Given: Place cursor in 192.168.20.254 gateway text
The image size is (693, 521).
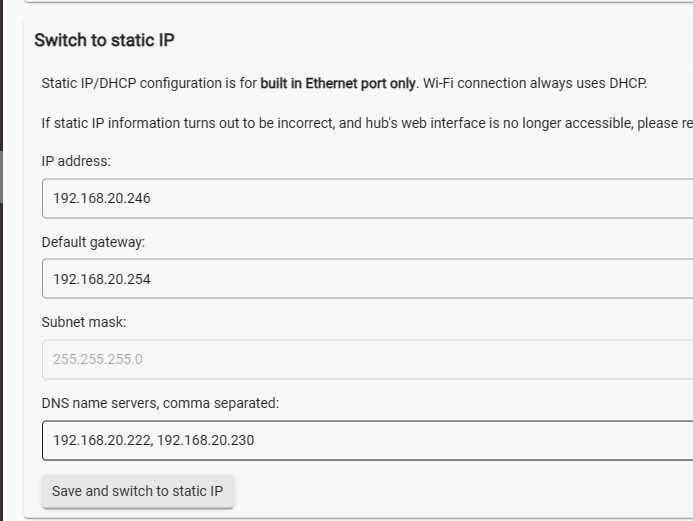Looking at the screenshot, I should [x=102, y=279].
